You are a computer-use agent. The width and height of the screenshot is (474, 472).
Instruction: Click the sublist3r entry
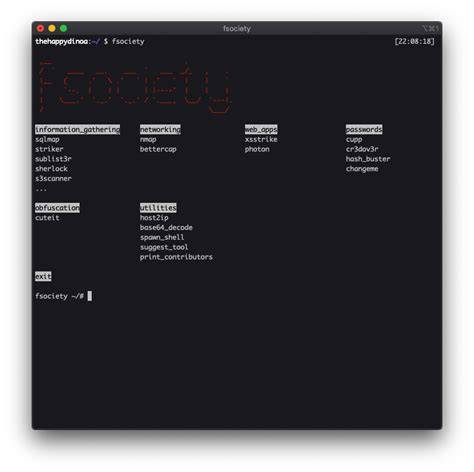(53, 159)
